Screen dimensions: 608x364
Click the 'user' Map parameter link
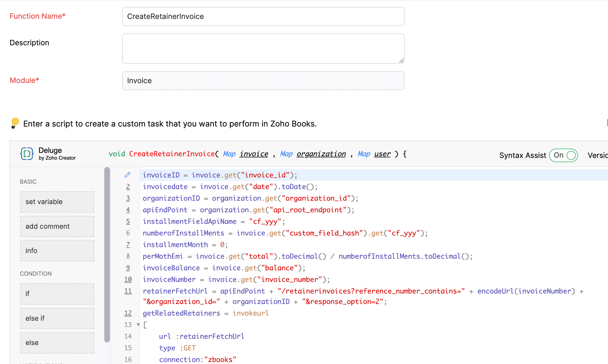click(x=382, y=154)
